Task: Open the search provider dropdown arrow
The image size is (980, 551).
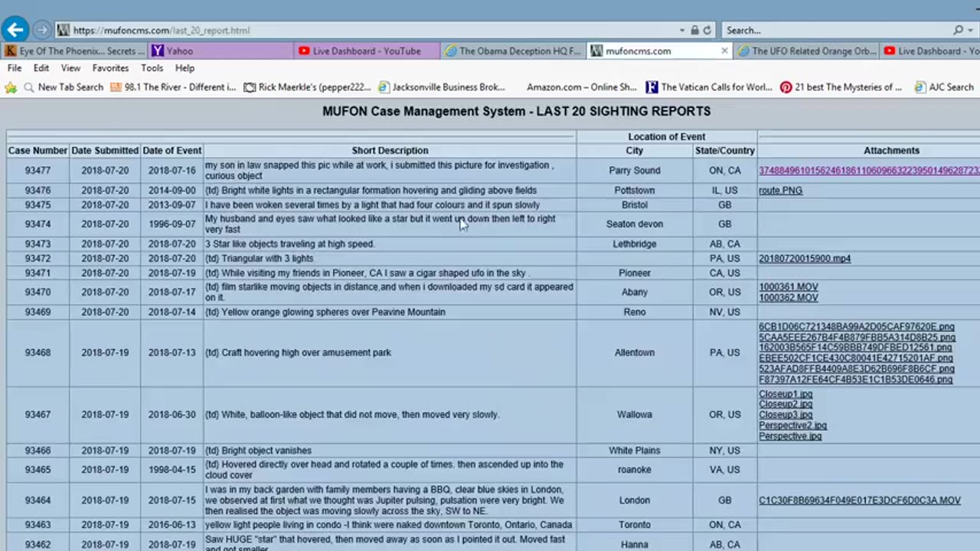Action: point(972,31)
